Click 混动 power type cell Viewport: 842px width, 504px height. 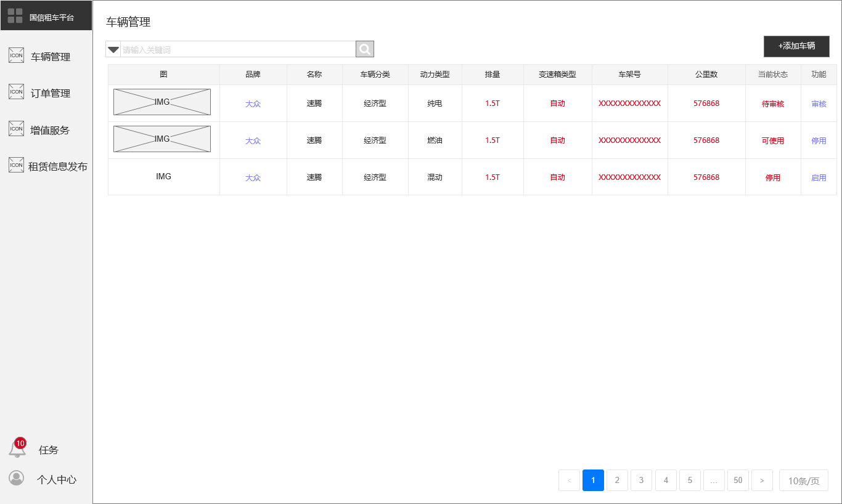tap(435, 177)
